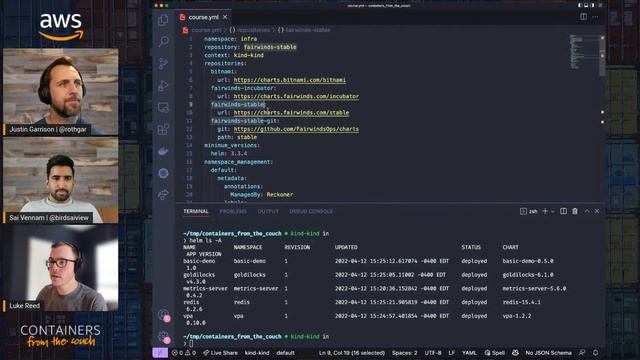Screen dimensions: 640x360
Task: Change encoding via UTF-8
Action: [x=433, y=353]
